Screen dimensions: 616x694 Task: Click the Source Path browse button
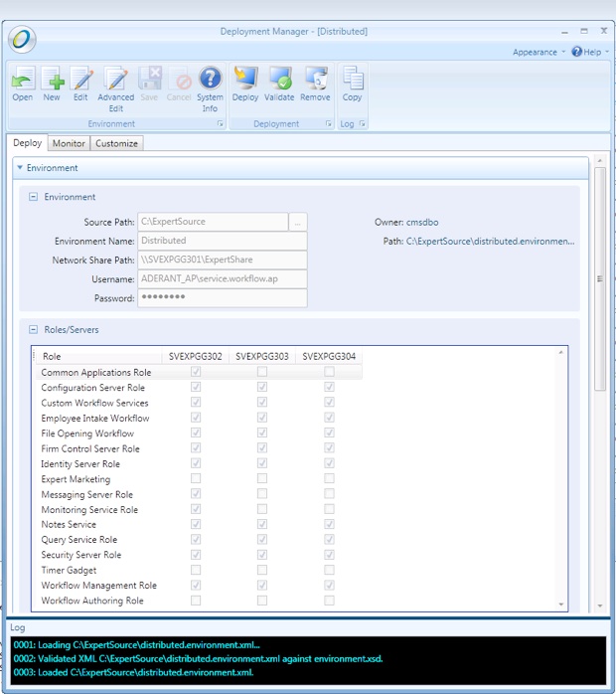(298, 221)
